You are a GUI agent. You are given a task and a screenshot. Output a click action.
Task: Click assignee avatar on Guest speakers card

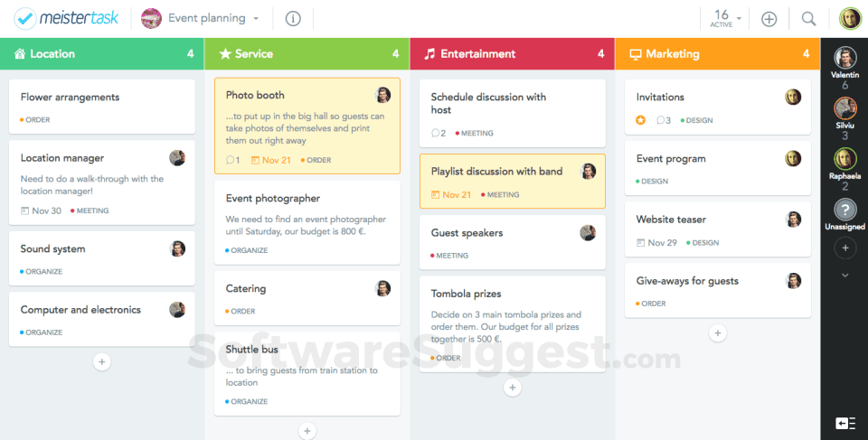tap(588, 232)
